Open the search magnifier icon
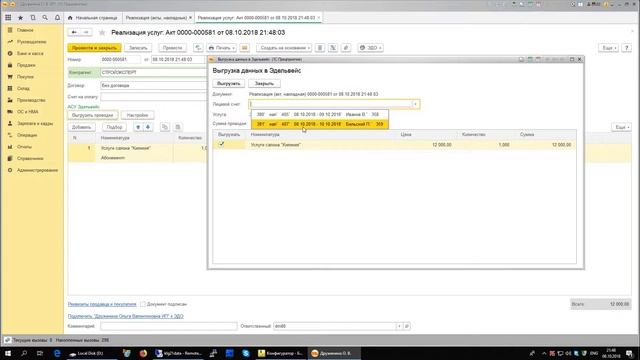Image resolution: width=640 pixels, height=360 pixels. tap(45, 18)
